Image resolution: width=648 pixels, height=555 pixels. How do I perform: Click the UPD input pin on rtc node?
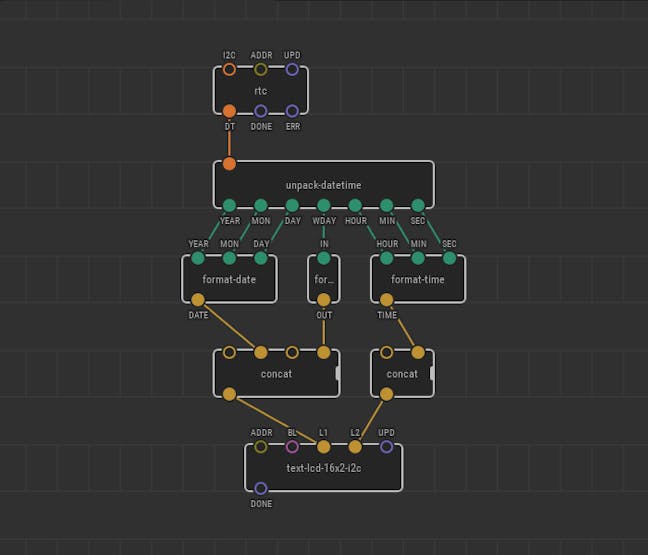pyautogui.click(x=292, y=69)
